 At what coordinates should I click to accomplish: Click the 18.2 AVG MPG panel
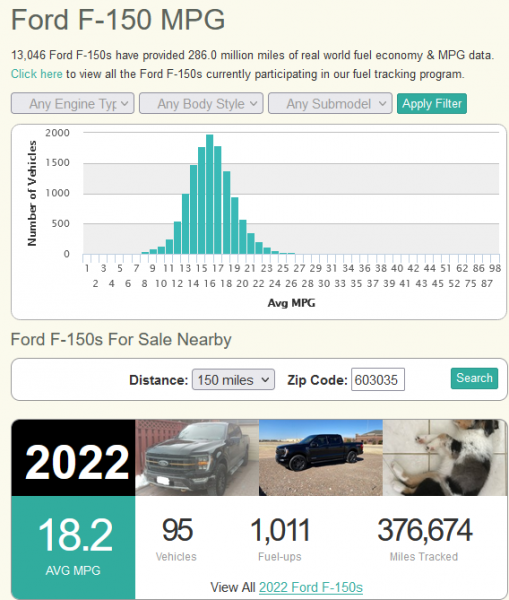73,547
